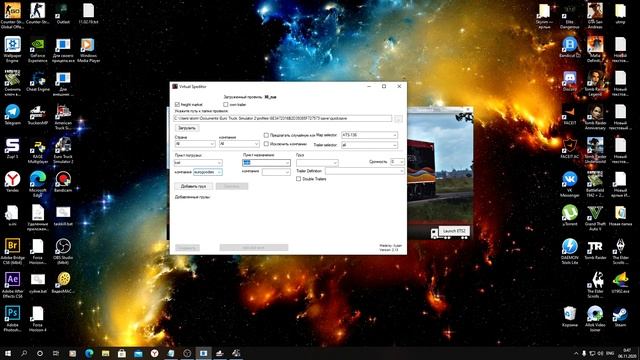Open Yandex browser desktop shortcut
The height and width of the screenshot is (360, 640).
click(x=12, y=182)
